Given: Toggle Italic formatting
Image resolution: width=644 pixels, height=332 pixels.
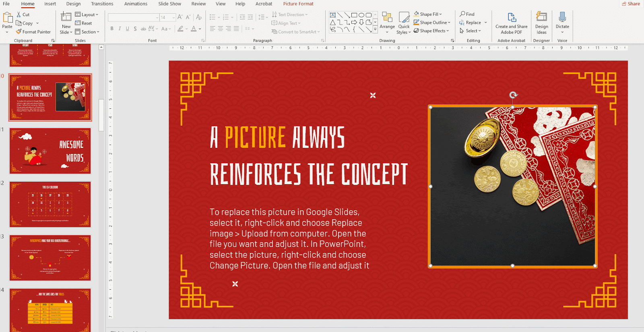Looking at the screenshot, I should 120,29.
